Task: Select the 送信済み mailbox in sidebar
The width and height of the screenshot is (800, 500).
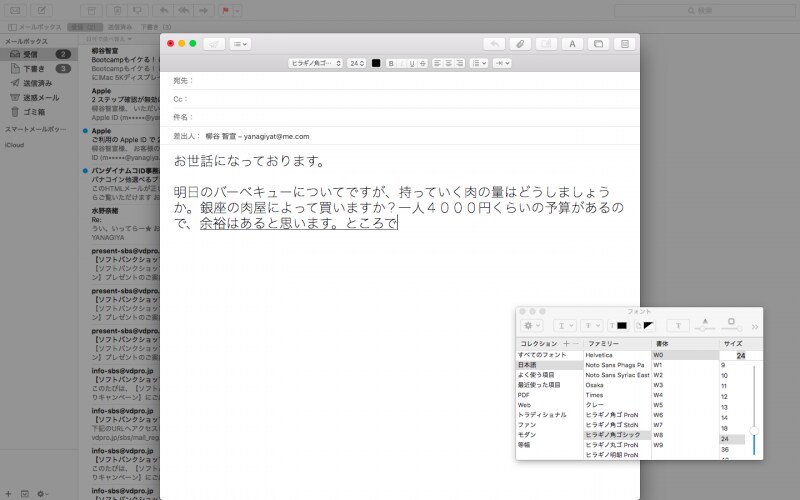Action: coord(39,83)
